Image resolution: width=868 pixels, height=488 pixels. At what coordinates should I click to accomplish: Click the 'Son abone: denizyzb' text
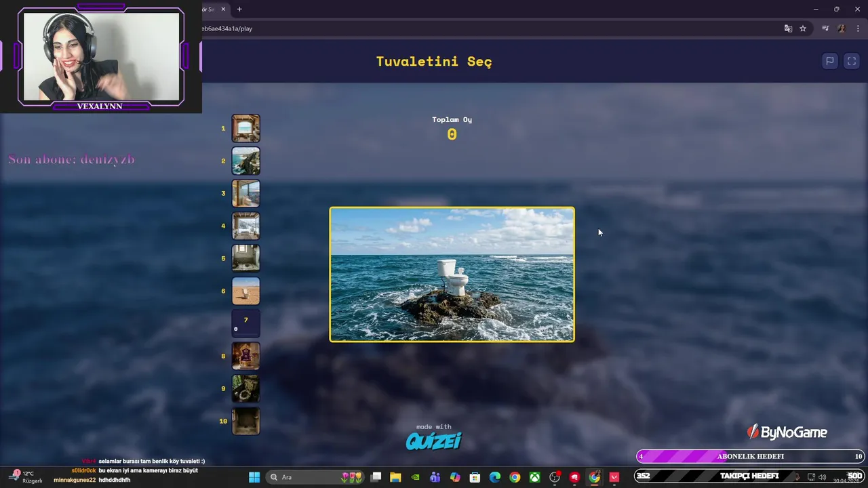pos(71,159)
